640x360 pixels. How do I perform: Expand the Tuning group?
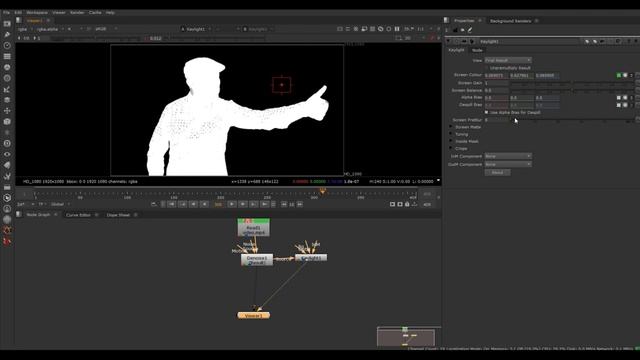pos(451,134)
